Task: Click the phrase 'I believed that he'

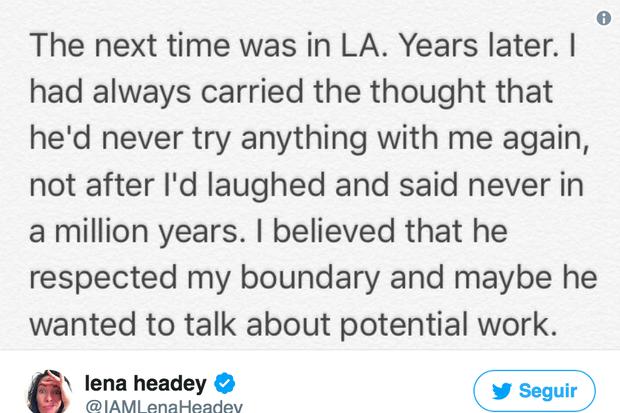Action: point(382,231)
